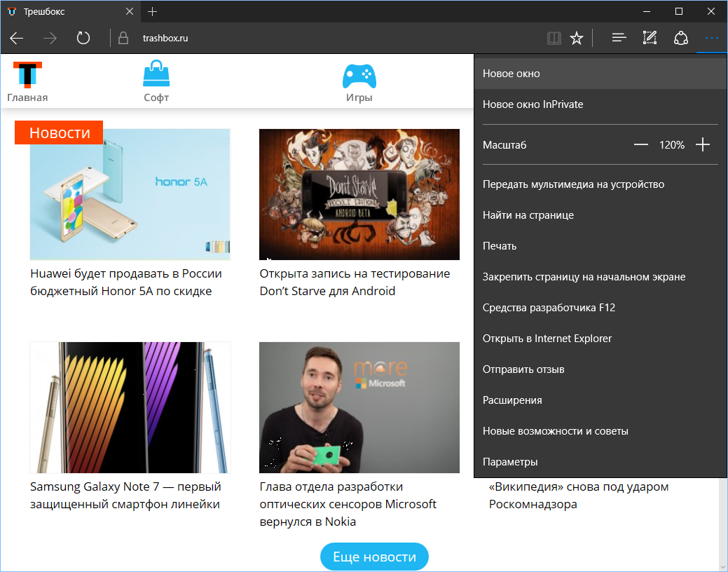Image resolution: width=728 pixels, height=572 pixels.
Task: Make a web note pen icon
Action: [650, 38]
